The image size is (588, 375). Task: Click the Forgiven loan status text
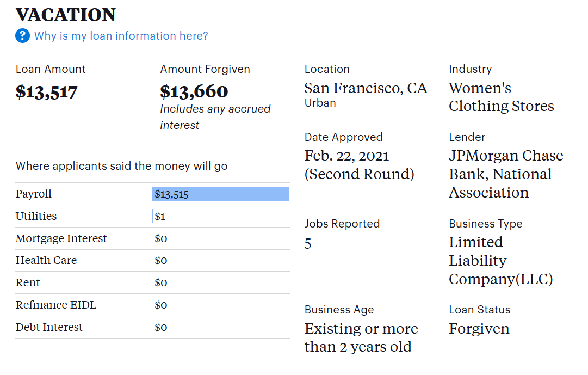(479, 329)
